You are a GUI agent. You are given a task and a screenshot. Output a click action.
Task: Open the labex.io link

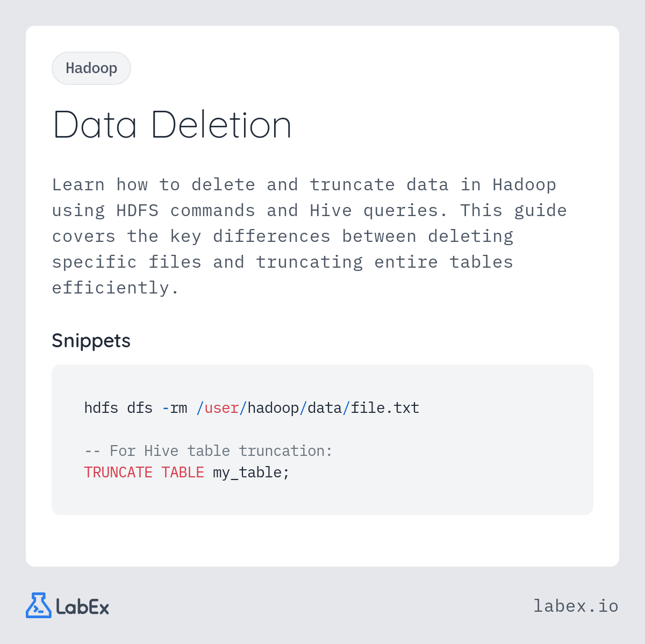coord(576,606)
